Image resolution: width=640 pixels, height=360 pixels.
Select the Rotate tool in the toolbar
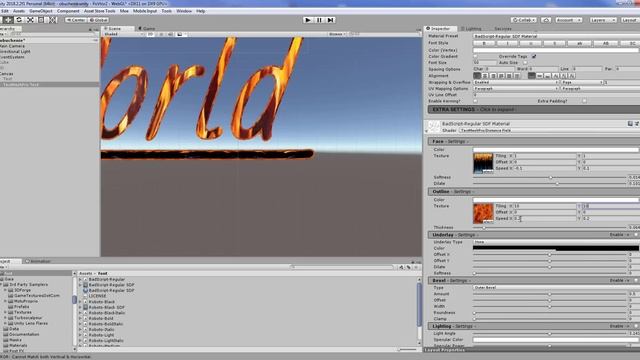click(19, 20)
